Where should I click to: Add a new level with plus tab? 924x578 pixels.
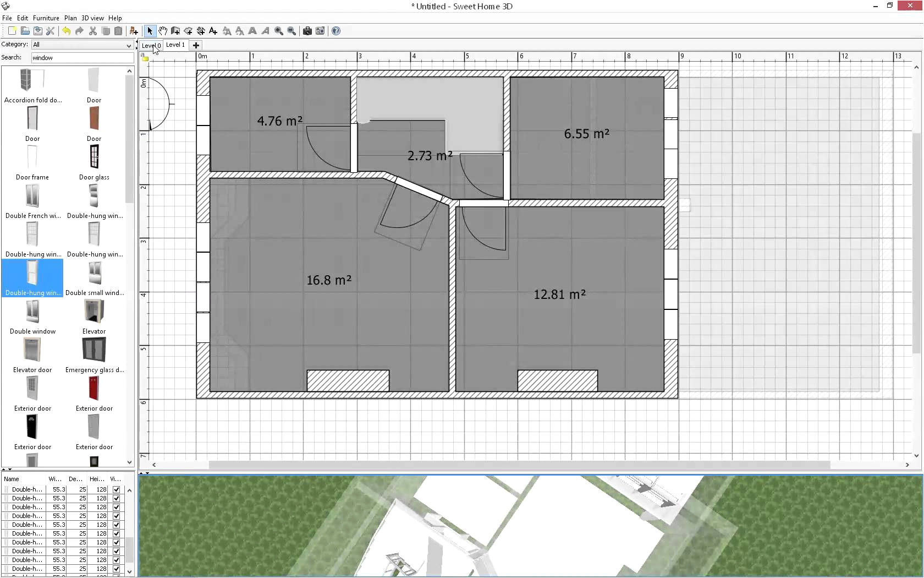[196, 45]
